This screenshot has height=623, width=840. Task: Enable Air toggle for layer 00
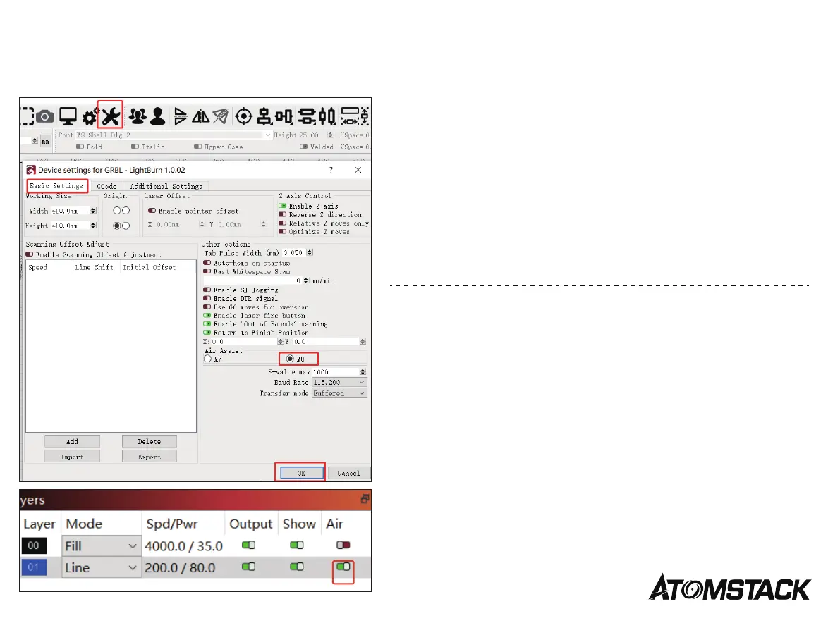[x=343, y=545]
